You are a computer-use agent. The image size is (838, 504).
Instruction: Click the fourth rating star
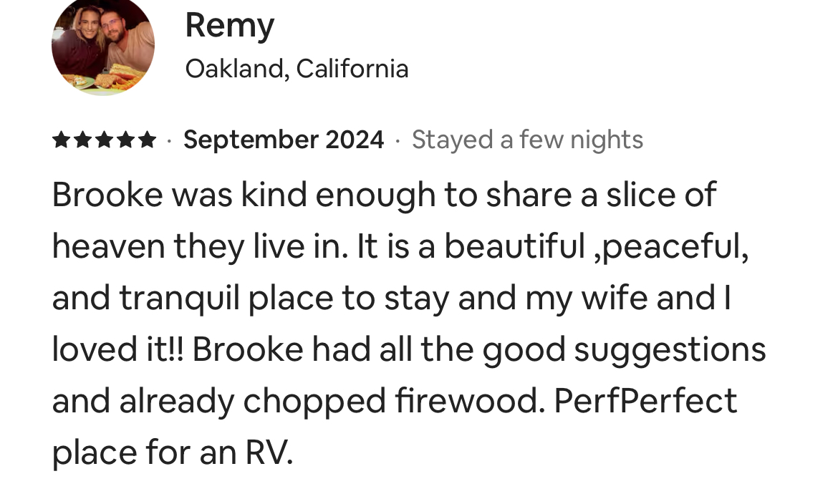(x=125, y=140)
